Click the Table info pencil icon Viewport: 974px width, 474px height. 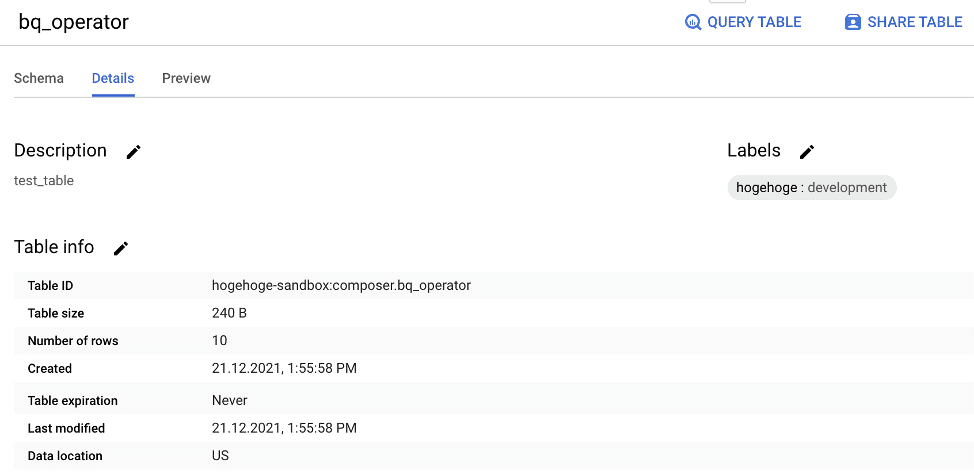(121, 248)
